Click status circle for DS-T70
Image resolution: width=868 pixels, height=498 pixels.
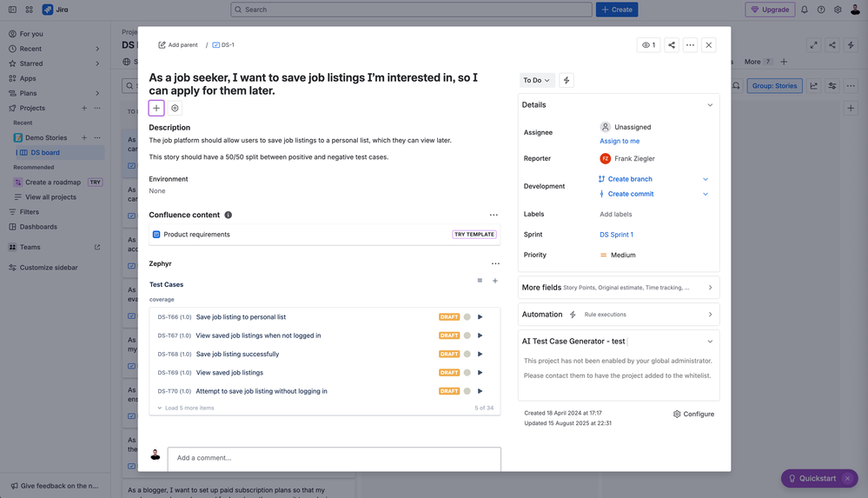[467, 391]
